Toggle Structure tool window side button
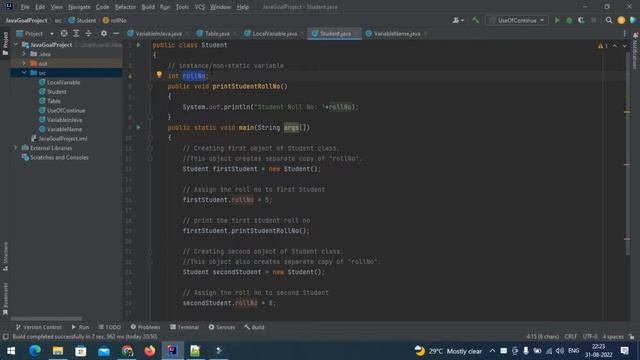Viewport: 640px width, 360px height. tap(5, 256)
